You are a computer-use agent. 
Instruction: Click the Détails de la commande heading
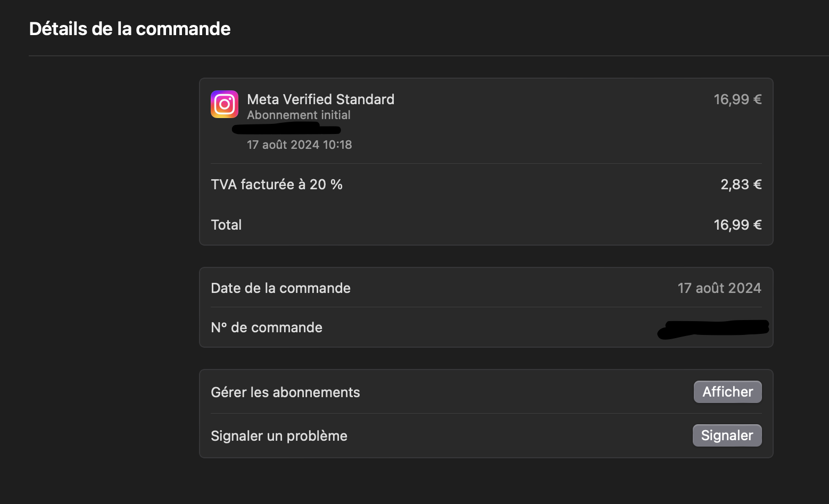pos(130,29)
